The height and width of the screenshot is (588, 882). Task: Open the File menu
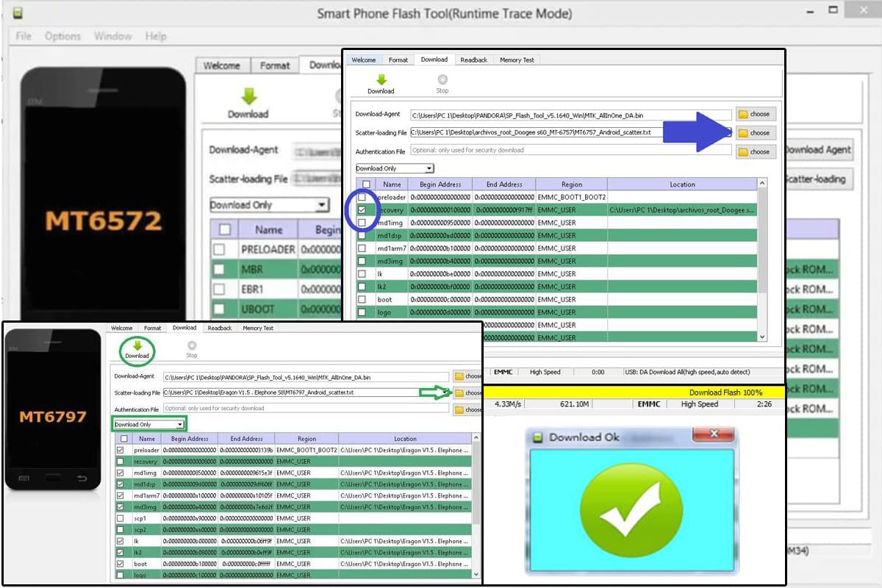pyautogui.click(x=24, y=36)
